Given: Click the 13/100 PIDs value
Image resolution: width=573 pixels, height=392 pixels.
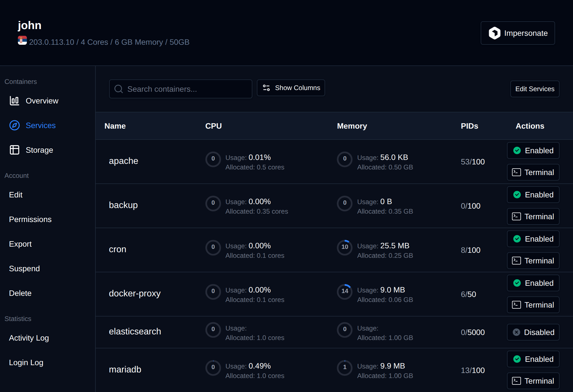Looking at the screenshot, I should 473,370.
